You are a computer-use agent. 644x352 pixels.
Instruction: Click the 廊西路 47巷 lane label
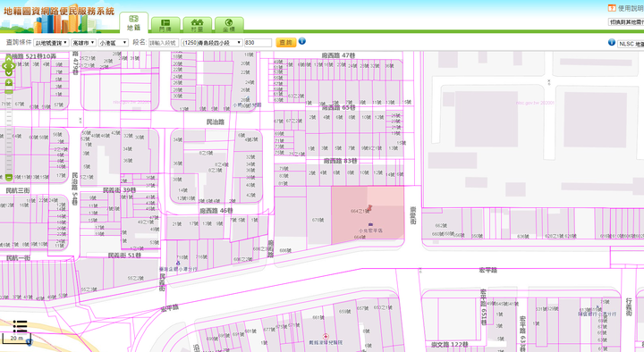click(x=338, y=55)
